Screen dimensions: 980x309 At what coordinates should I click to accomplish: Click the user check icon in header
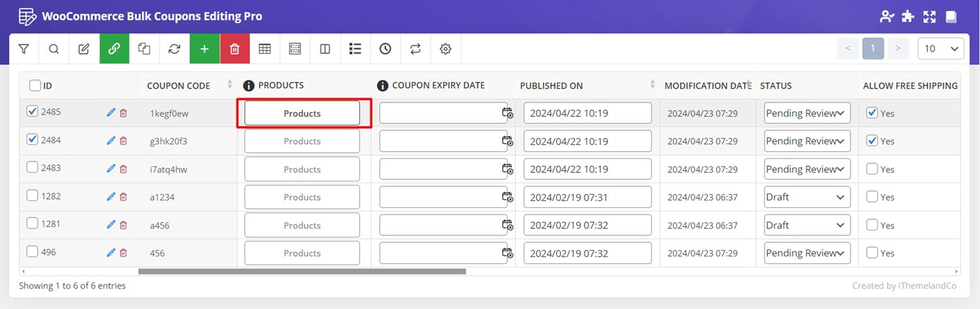(888, 16)
